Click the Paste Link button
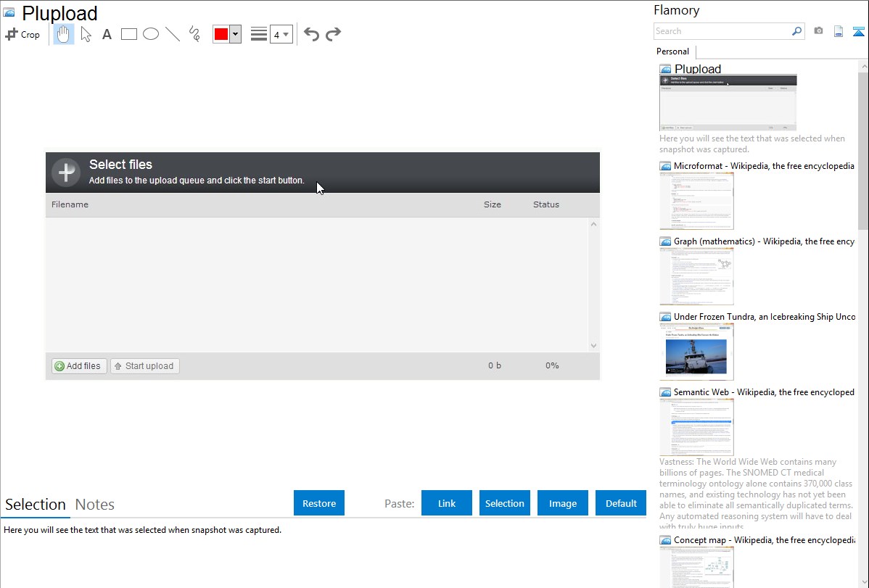Screen dimensions: 869x588 pos(447,503)
